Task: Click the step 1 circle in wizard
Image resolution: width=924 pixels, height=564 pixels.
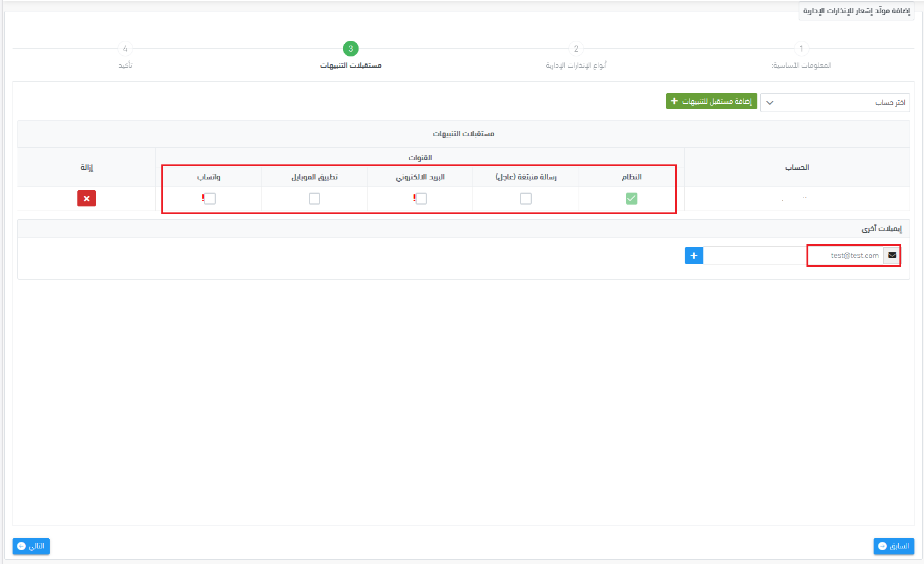Action: tap(801, 49)
